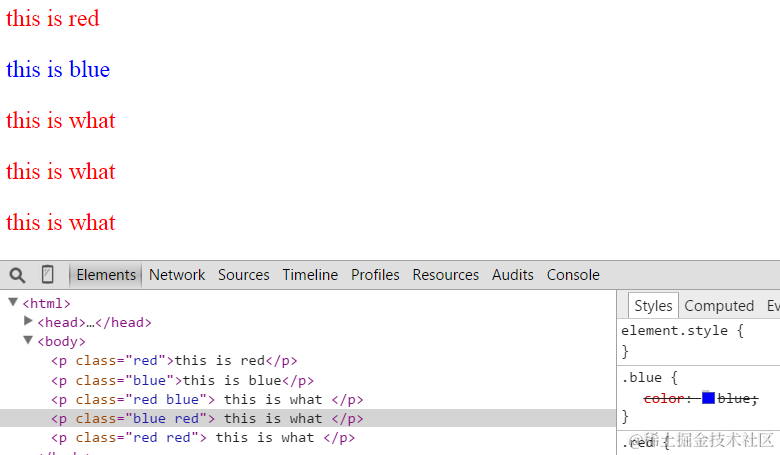Open the Profiles tab
This screenshot has width=780, height=455.
375,275
